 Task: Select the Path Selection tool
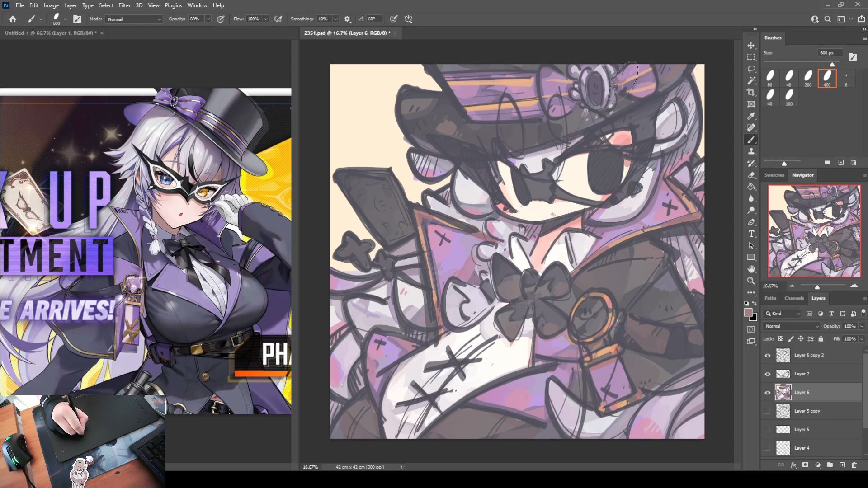[x=751, y=245]
